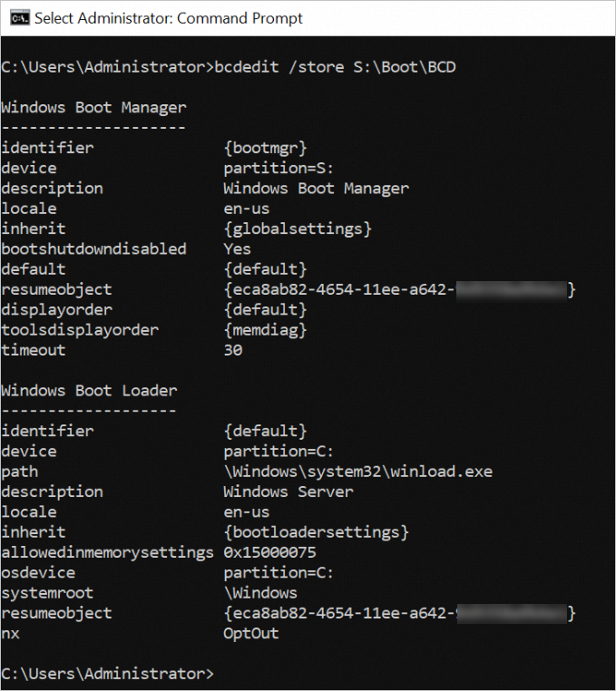Click the Command Prompt icon in title bar
Viewport: 616px width, 691px height.
19,18
